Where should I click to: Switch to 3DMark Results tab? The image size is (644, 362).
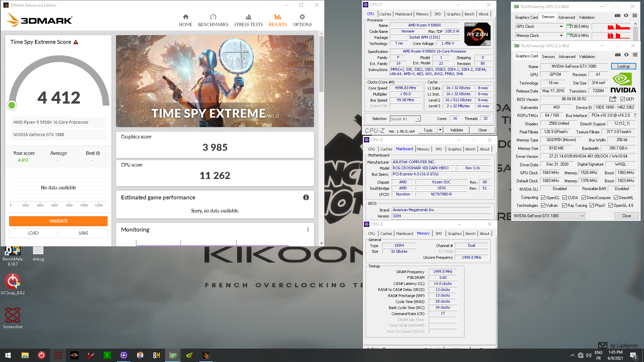coord(278,20)
